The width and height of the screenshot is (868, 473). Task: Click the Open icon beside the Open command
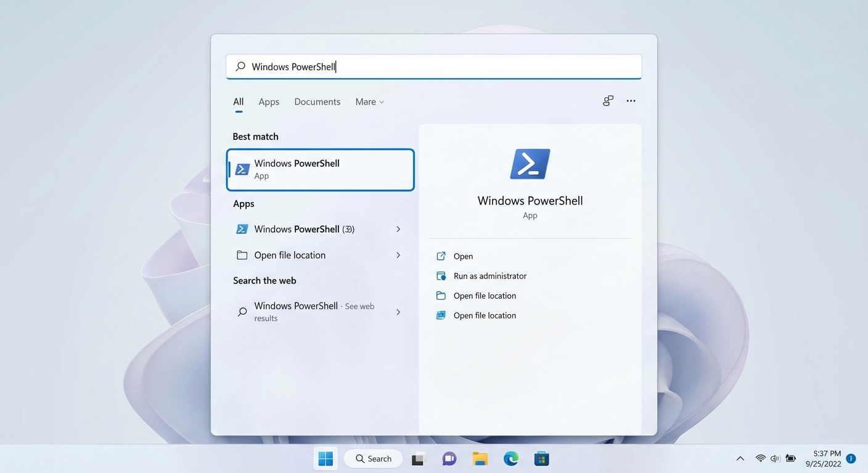[x=441, y=256]
